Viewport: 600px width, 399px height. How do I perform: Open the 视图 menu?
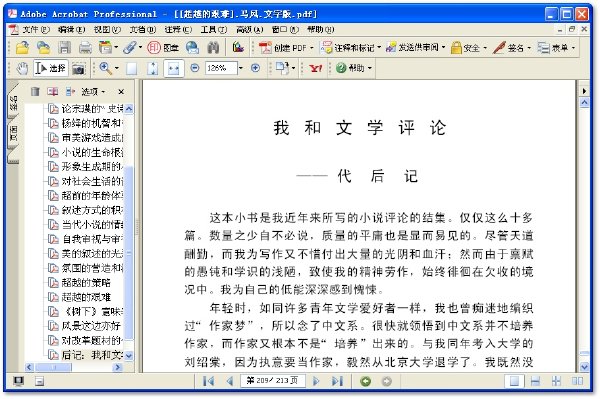coord(107,29)
